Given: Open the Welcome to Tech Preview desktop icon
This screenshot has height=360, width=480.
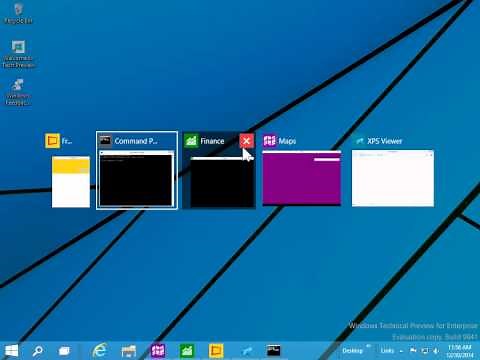Looking at the screenshot, I should (x=19, y=54).
